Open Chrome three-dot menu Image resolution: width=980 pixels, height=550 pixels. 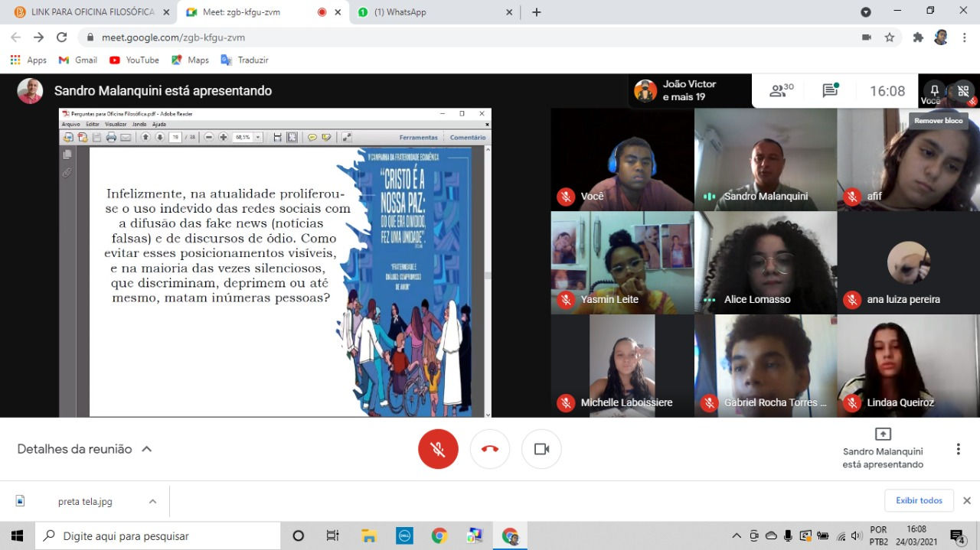963,37
